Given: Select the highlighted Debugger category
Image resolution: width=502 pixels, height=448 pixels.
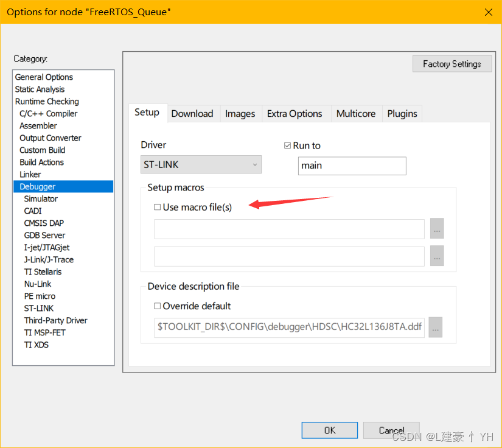Looking at the screenshot, I should (x=63, y=187).
